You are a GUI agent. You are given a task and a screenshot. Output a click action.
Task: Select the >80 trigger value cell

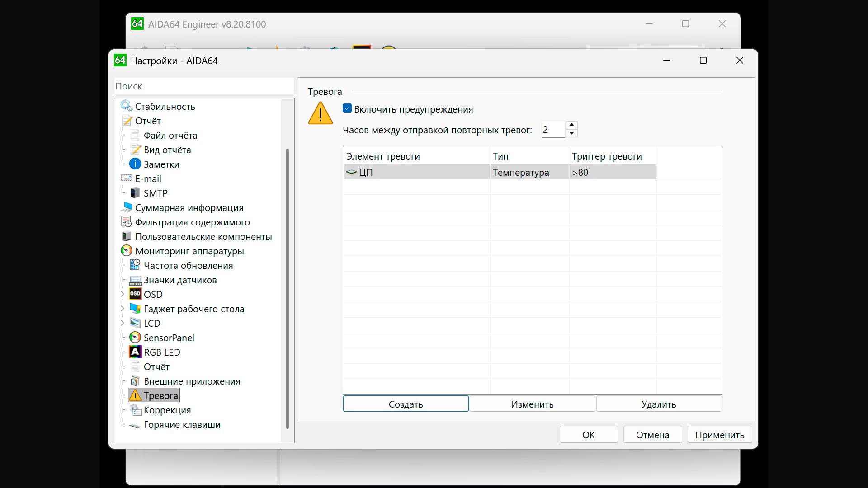(x=613, y=172)
